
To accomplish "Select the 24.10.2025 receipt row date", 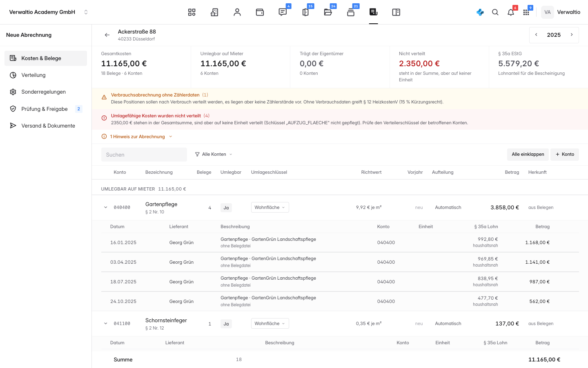I will tap(123, 301).
